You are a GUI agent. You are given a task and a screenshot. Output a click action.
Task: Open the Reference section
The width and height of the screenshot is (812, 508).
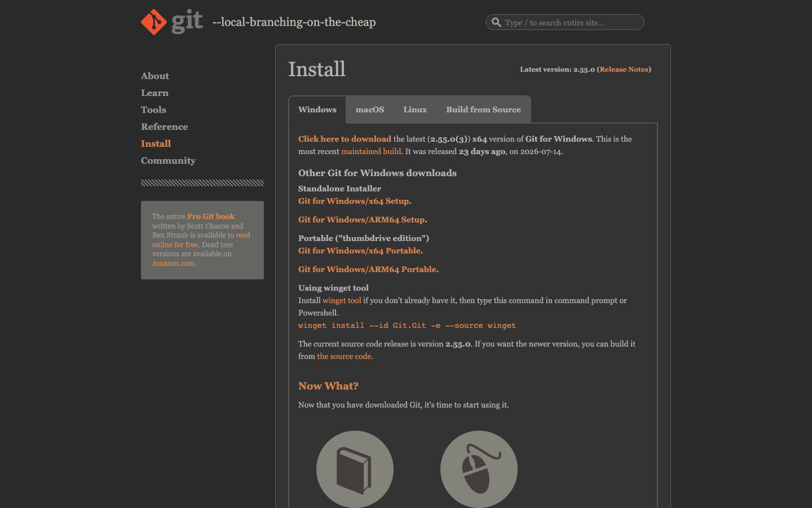click(164, 127)
